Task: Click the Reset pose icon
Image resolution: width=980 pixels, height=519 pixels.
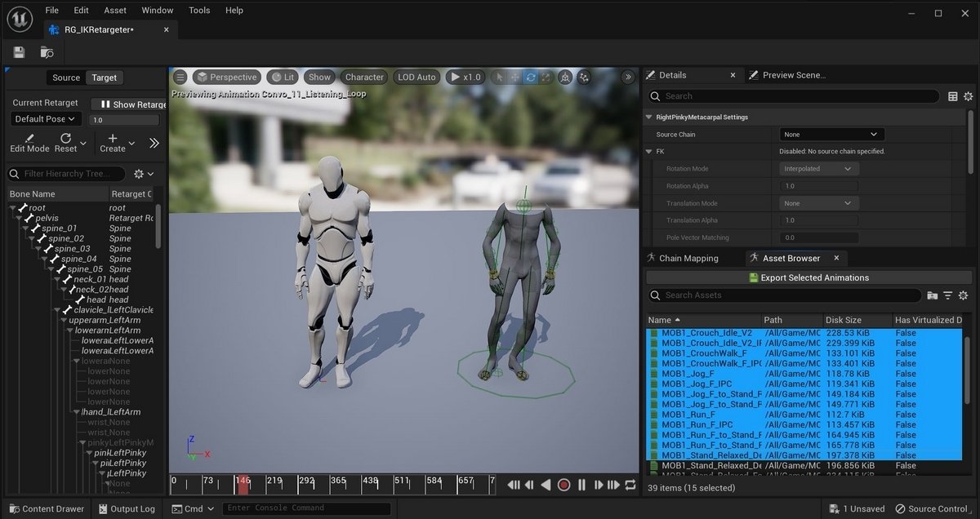Action: point(66,139)
